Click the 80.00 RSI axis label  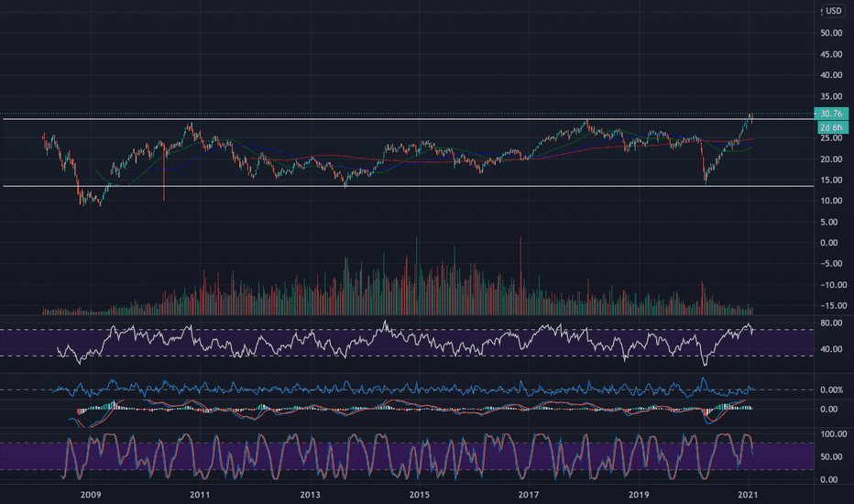(x=831, y=323)
